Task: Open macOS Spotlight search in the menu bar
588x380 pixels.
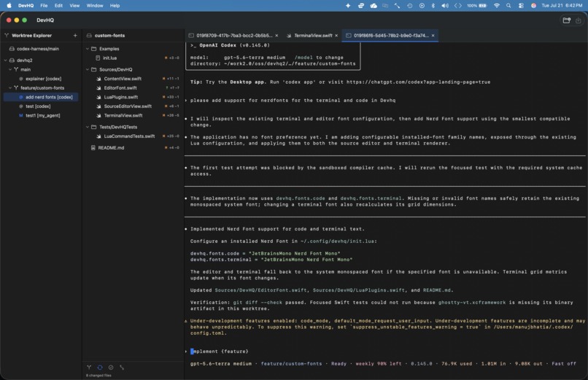Action: (508, 6)
